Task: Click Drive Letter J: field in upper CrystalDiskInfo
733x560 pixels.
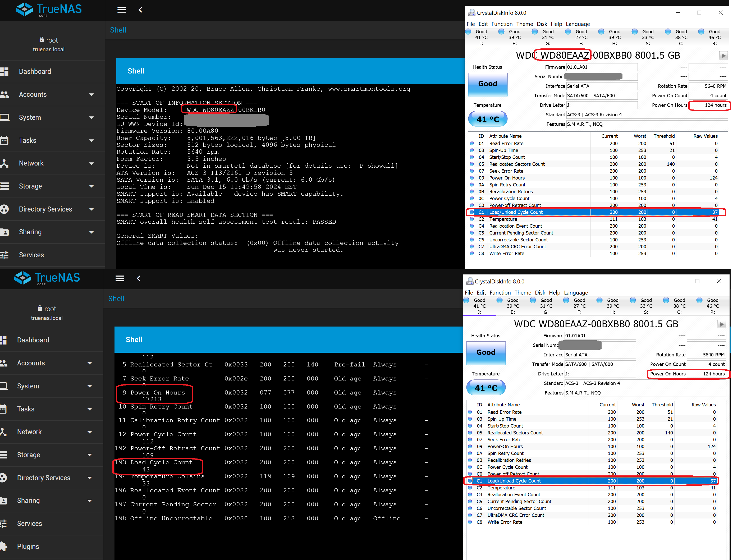Action: 602,105
